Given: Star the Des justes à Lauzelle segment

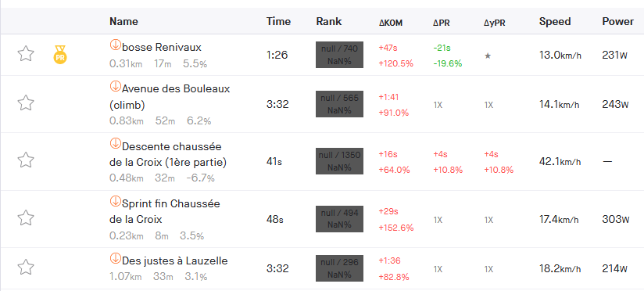Looking at the screenshot, I should [x=26, y=267].
